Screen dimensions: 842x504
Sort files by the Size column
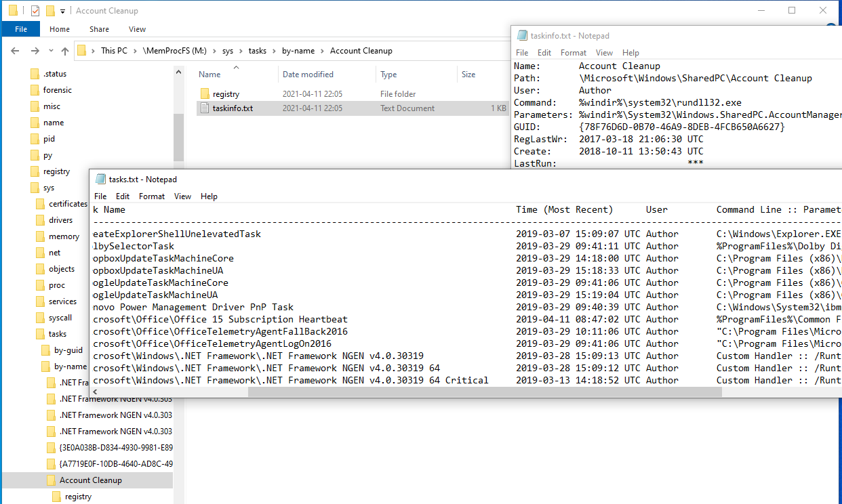point(468,75)
